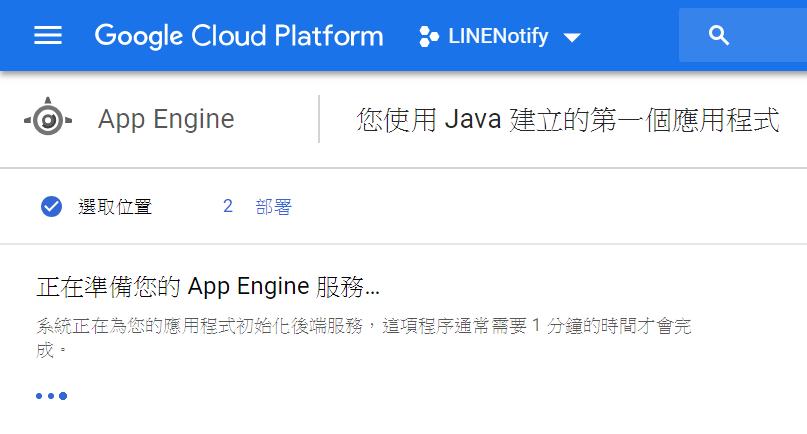Expand the project dropdown arrow
807x434 pixels.
pos(572,38)
